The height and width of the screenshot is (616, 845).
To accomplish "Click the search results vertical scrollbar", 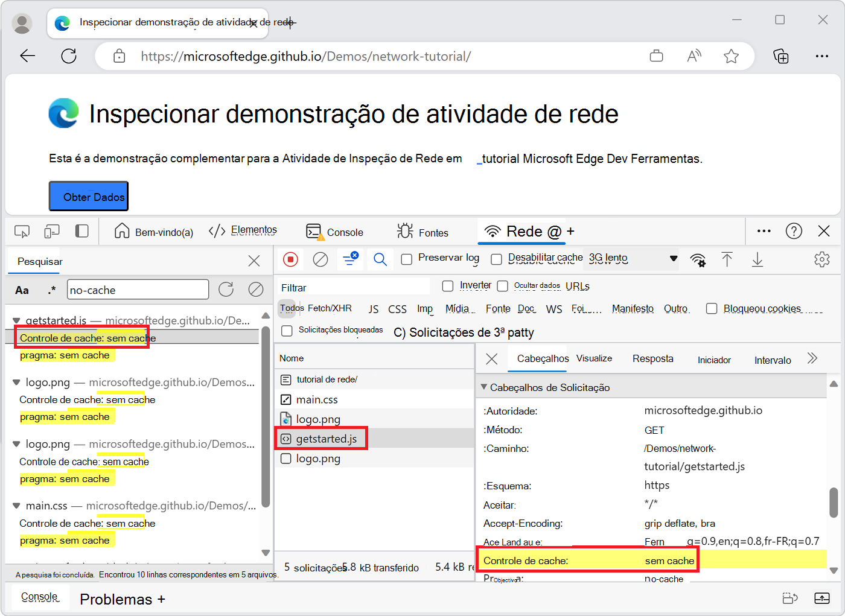I will point(266,416).
